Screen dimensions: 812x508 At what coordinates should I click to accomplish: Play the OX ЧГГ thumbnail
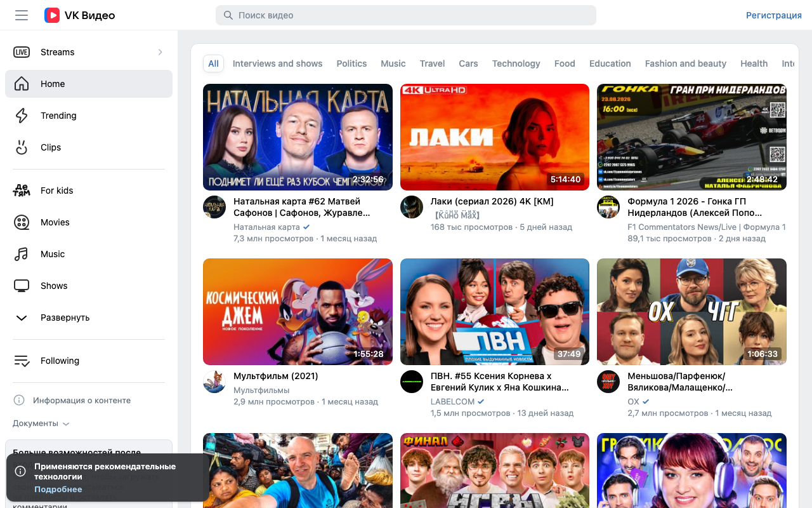coord(691,312)
